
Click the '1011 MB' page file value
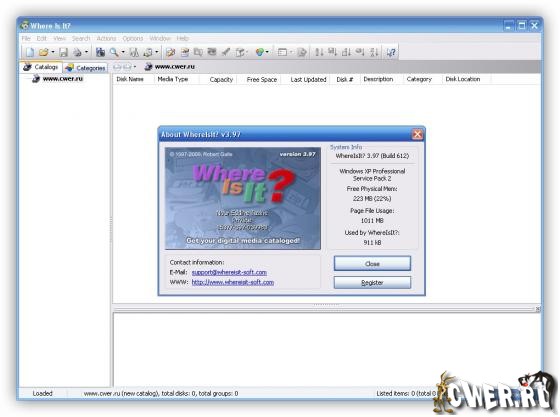(x=372, y=221)
